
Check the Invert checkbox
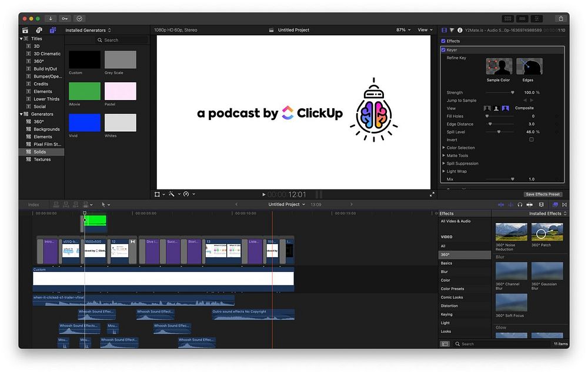(532, 139)
